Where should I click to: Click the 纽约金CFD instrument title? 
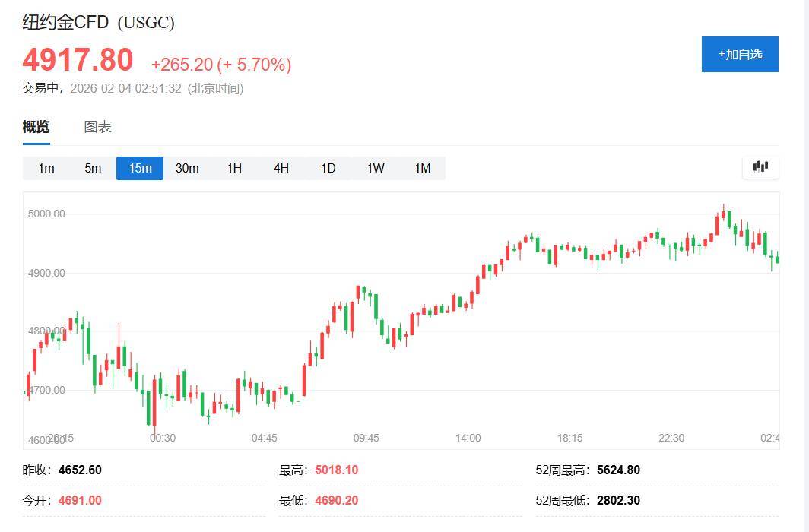tap(66, 22)
